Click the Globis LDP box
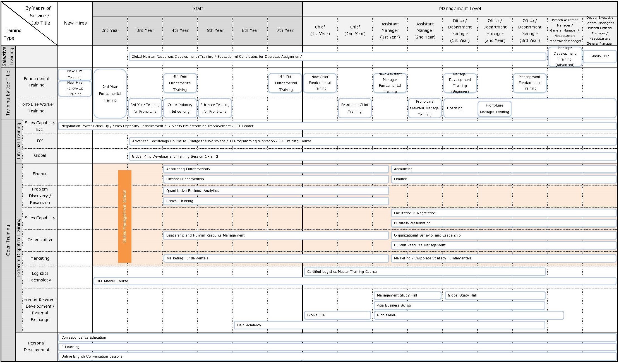This screenshot has height=364, width=619. (337, 315)
